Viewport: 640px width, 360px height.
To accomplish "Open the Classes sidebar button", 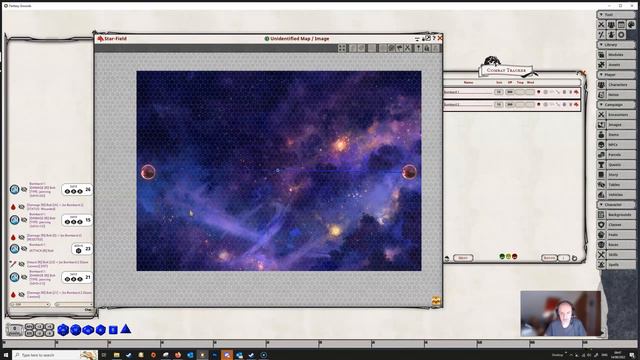I will click(616, 224).
